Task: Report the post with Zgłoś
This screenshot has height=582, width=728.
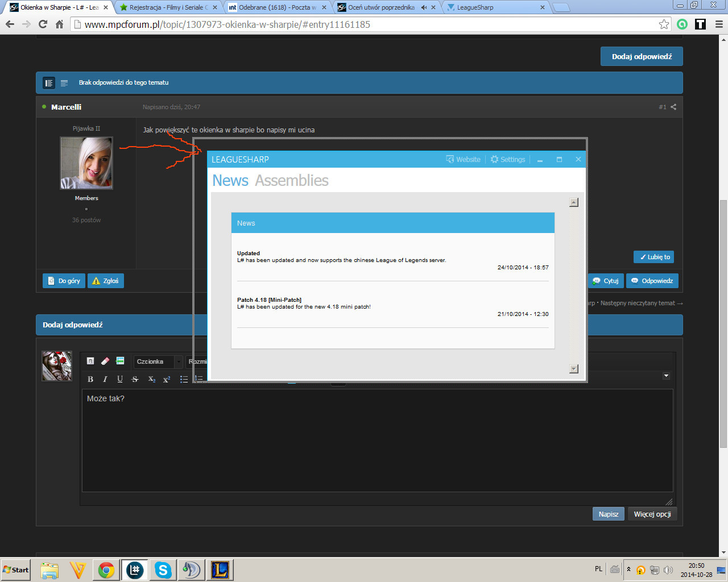Action: tap(105, 281)
